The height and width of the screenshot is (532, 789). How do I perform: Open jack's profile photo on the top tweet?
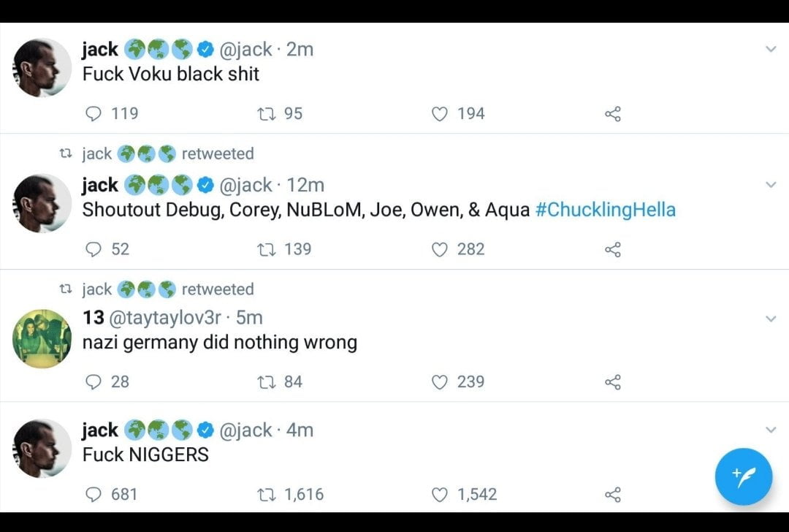[42, 67]
